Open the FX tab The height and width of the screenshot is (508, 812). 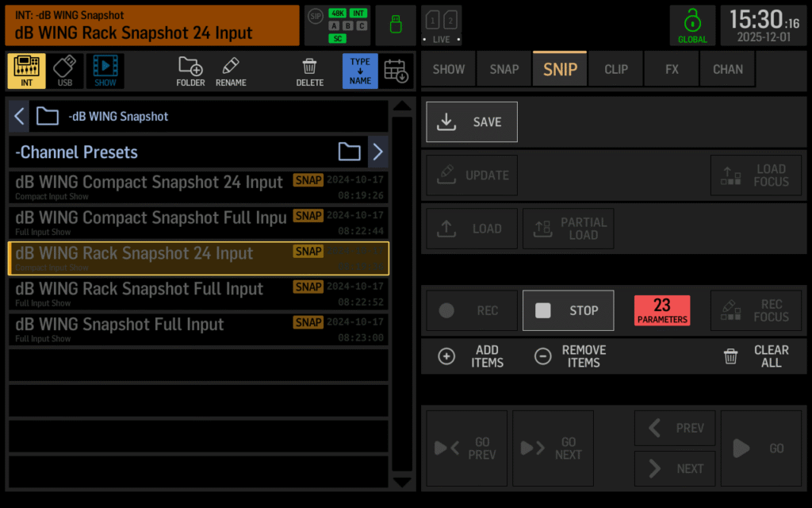[x=672, y=69]
